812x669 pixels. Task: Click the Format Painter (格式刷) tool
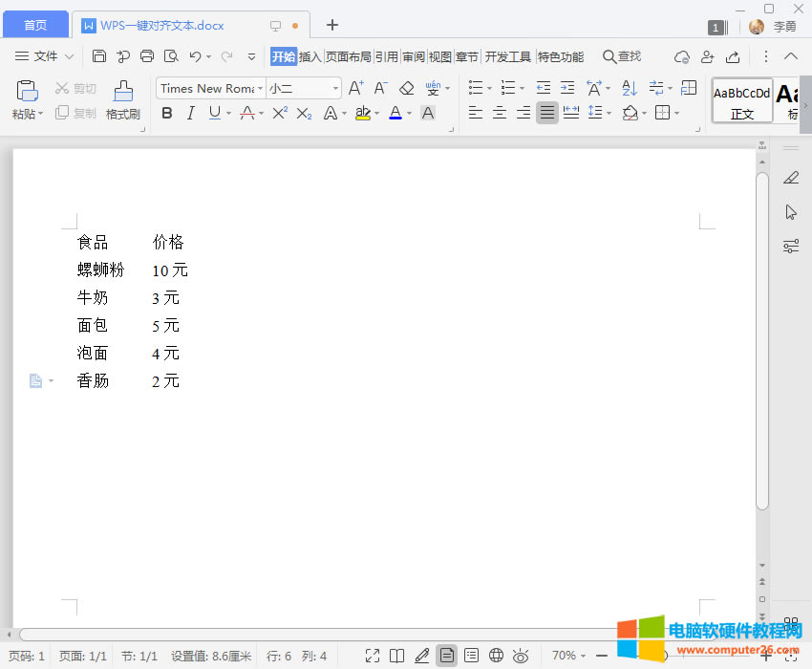click(x=122, y=99)
